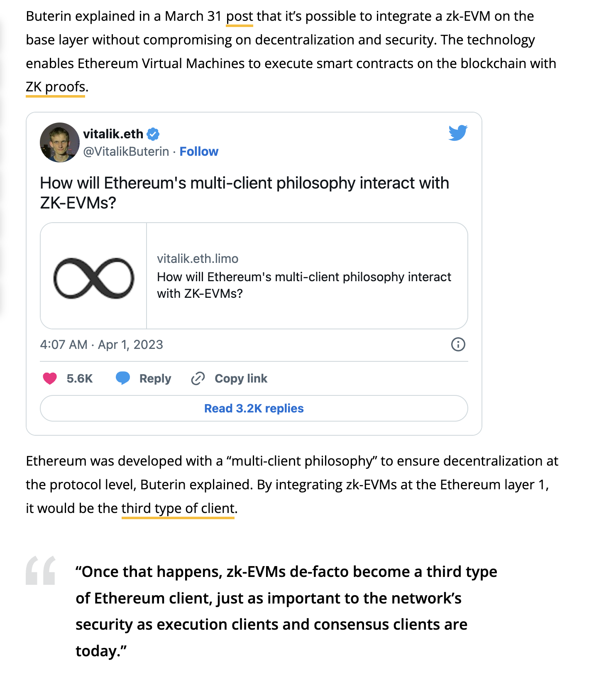The image size is (616, 687).
Task: Click the Twitter bird logo icon
Action: 458,132
